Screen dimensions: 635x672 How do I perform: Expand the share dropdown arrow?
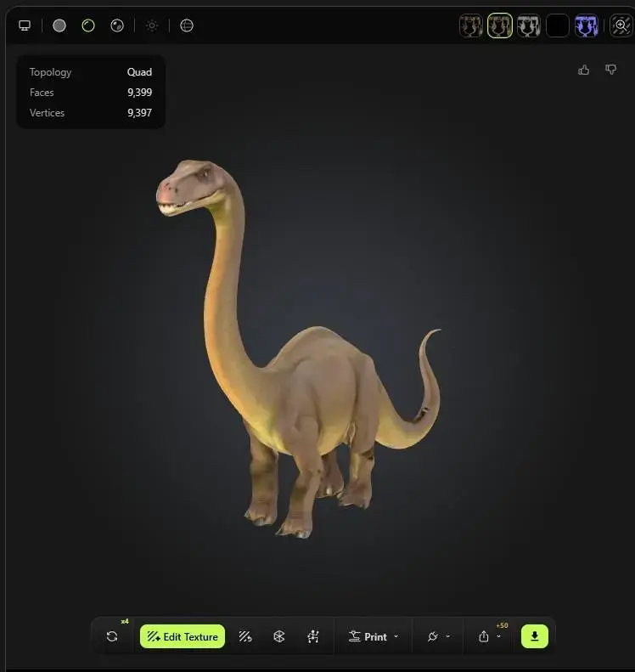pyautogui.click(x=498, y=636)
